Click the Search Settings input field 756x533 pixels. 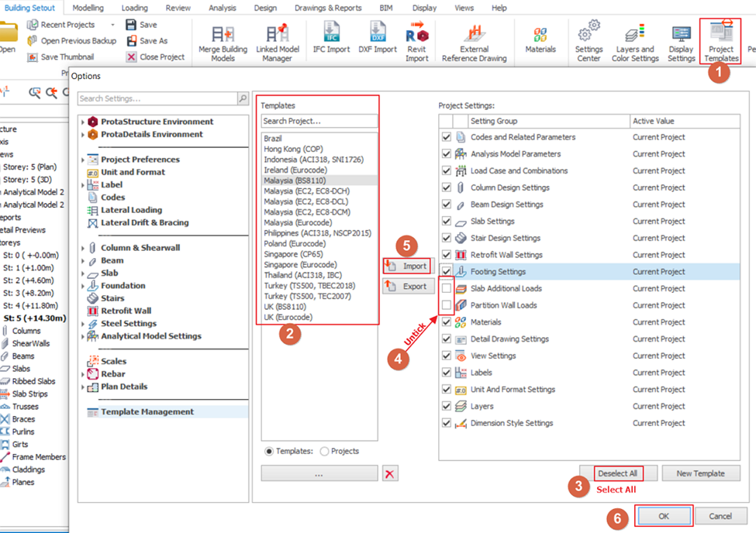157,99
